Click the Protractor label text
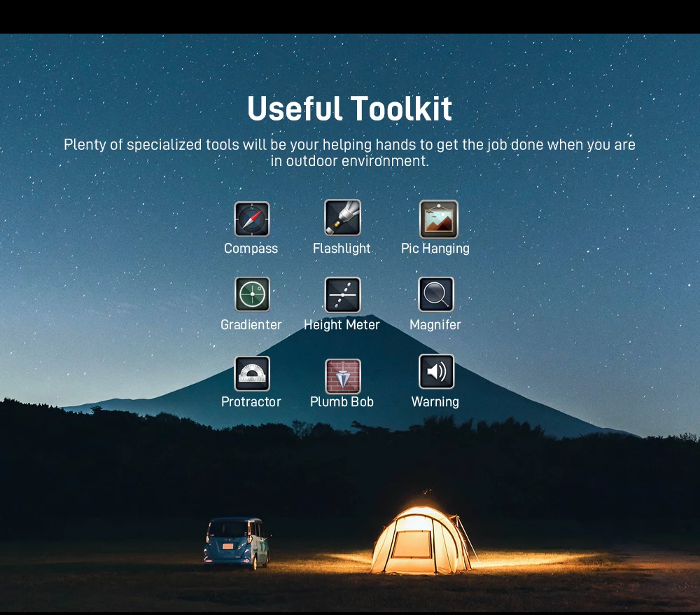 (x=251, y=402)
